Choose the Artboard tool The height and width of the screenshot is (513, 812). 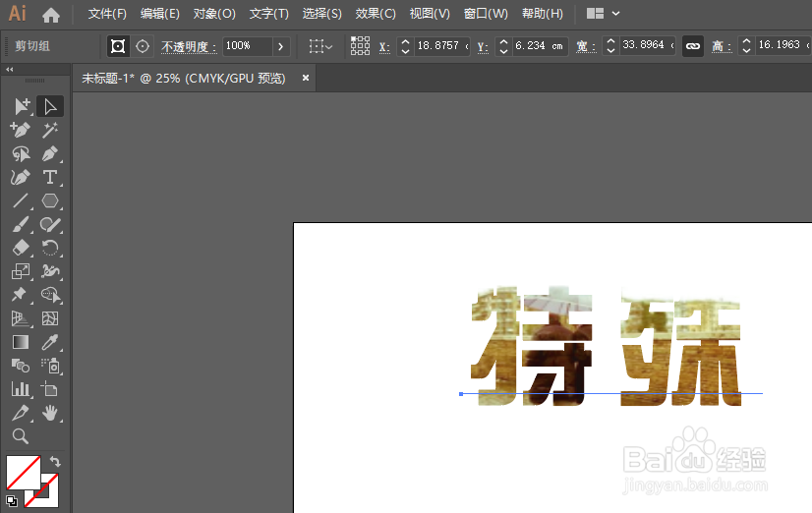50,389
